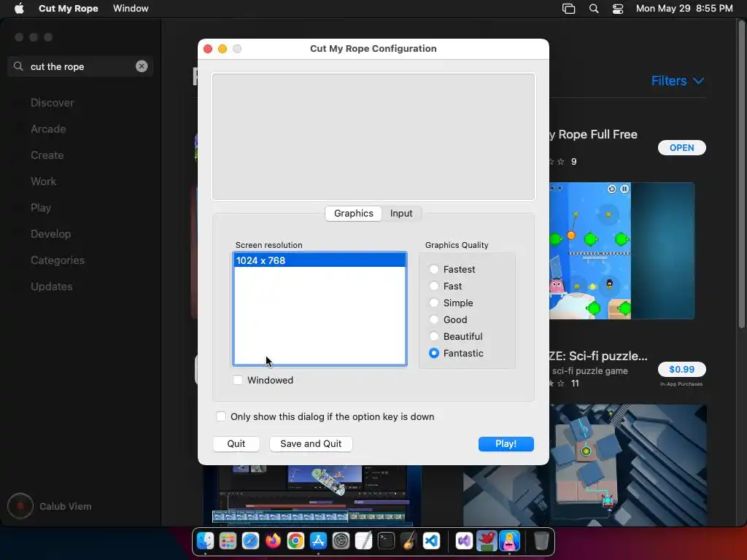This screenshot has width=747, height=560.
Task: Launch Visual Studio Code from the dock
Action: (431, 541)
